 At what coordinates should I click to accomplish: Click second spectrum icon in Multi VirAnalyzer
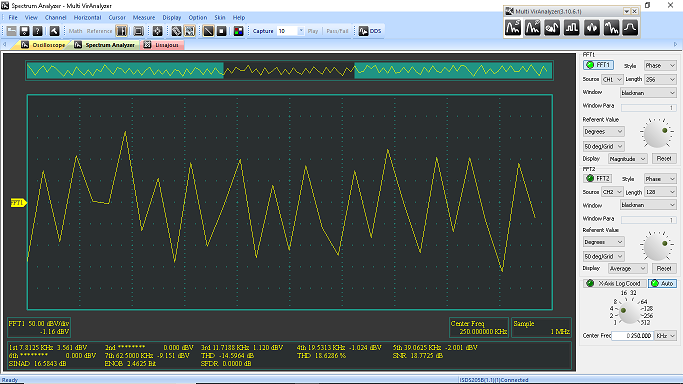tap(532, 28)
